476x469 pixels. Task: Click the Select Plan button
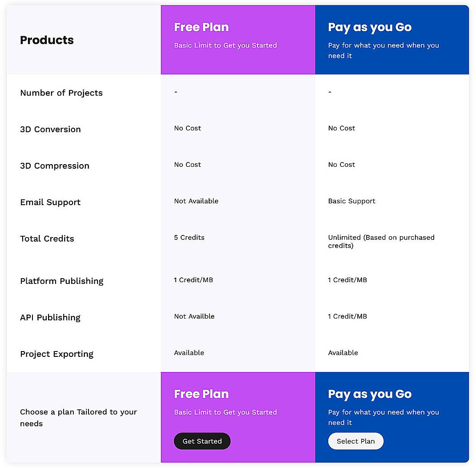[x=355, y=441]
